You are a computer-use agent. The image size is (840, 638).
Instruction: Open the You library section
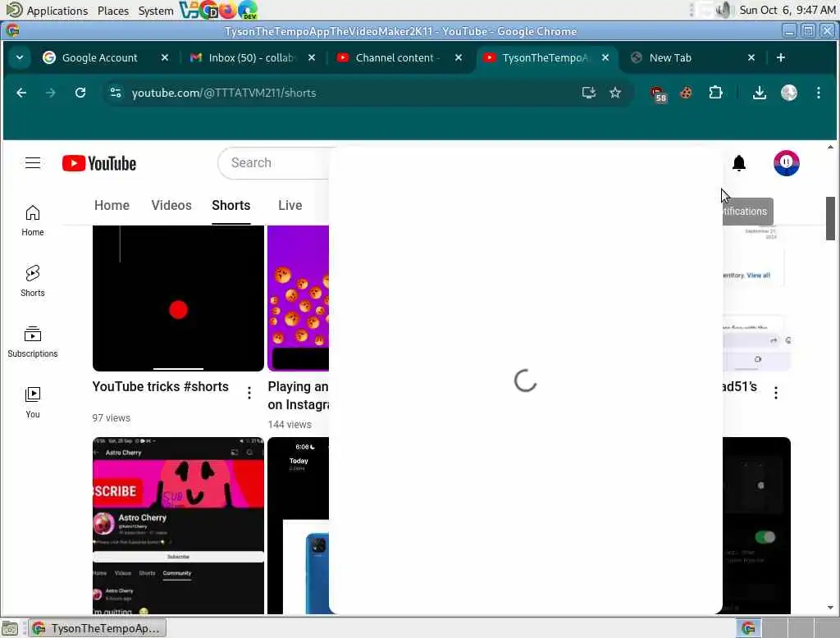(33, 403)
